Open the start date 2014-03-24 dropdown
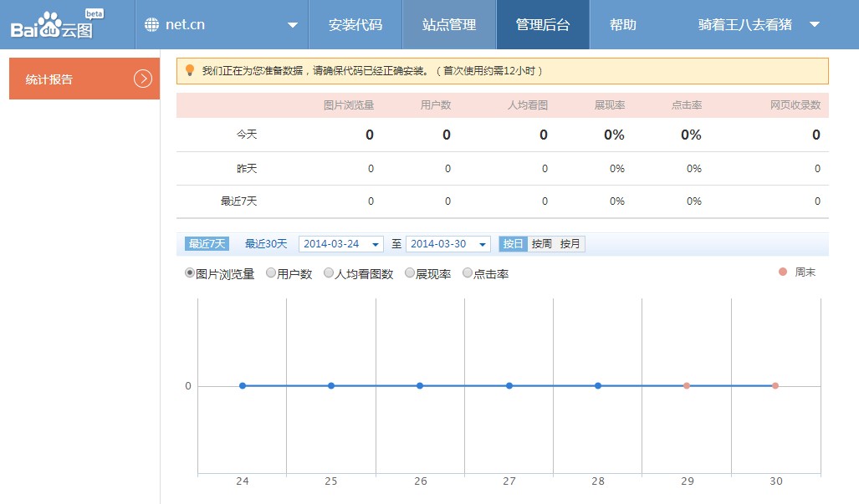This screenshot has width=859, height=504. [x=376, y=244]
